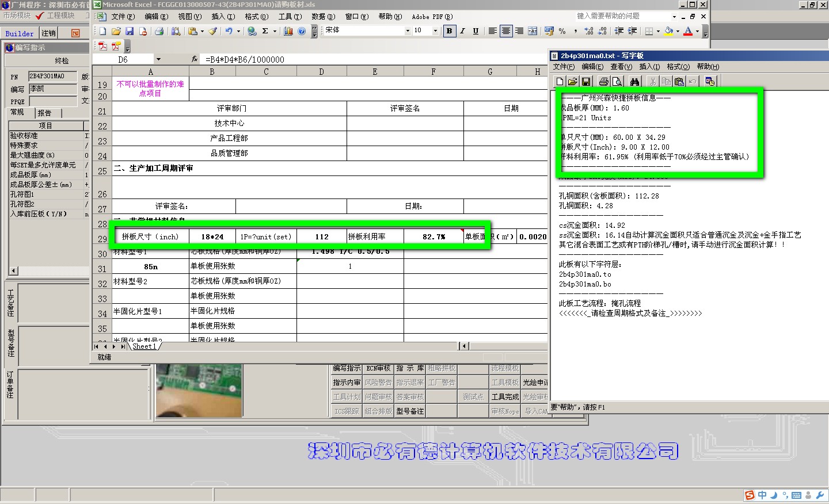Click 指示内审 button
This screenshot has height=504, width=829.
click(x=347, y=383)
